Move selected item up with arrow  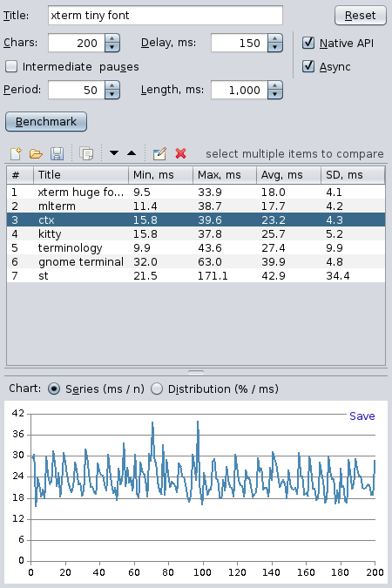point(132,153)
